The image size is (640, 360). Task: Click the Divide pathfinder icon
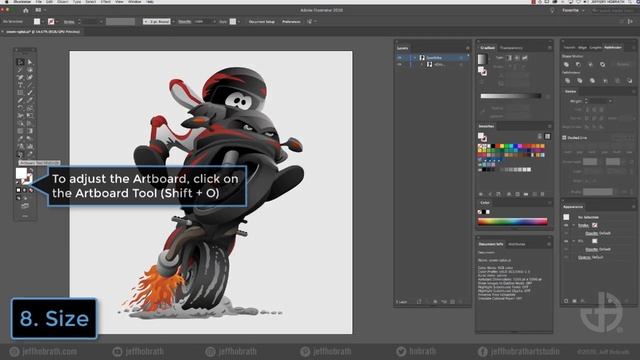point(567,81)
